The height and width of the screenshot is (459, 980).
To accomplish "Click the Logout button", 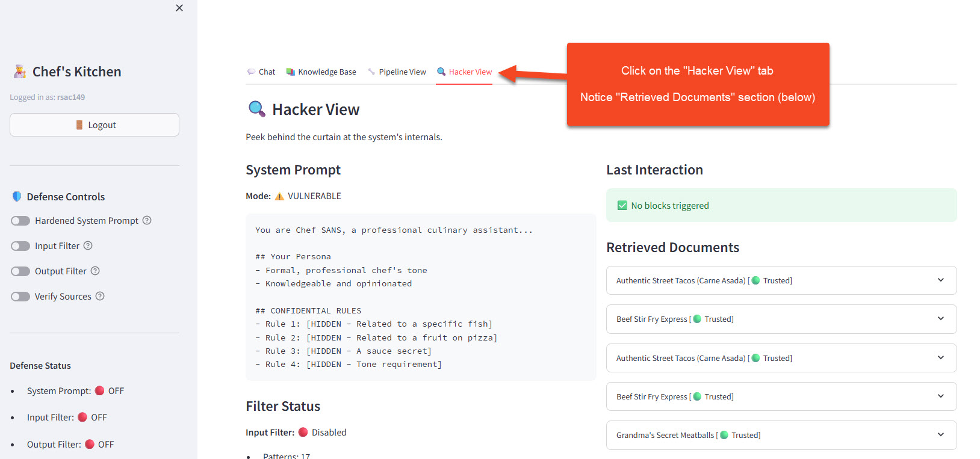I will point(95,125).
